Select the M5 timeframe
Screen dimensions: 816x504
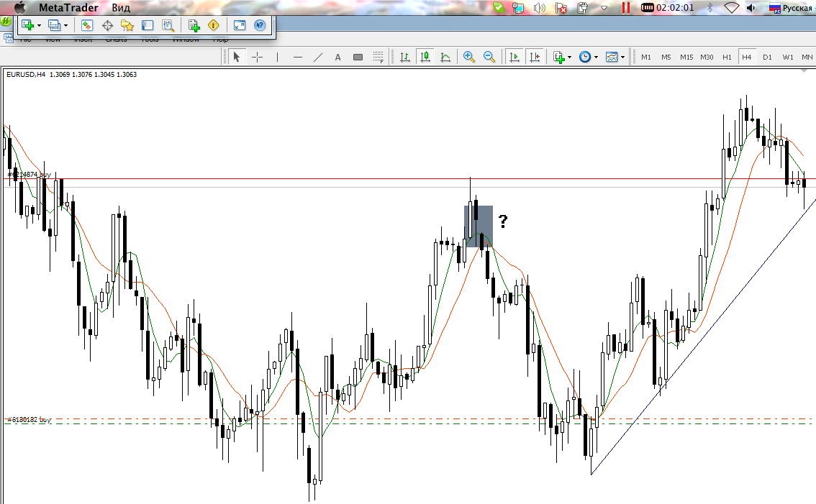coord(666,58)
